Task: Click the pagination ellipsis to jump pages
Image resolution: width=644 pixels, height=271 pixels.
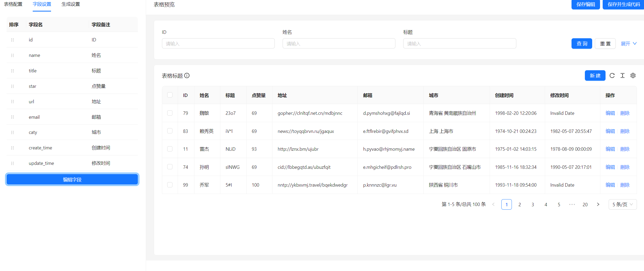Action: click(572, 204)
